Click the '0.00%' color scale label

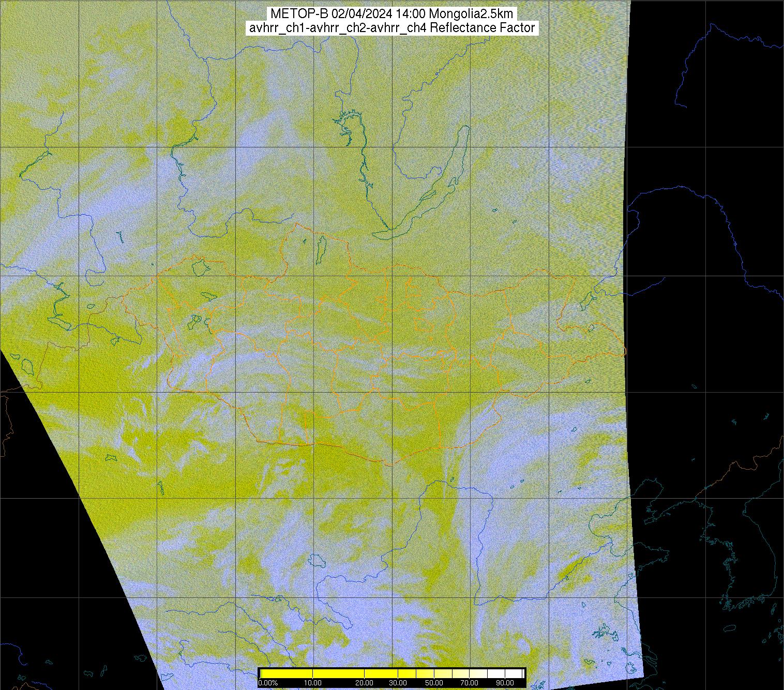(x=268, y=683)
